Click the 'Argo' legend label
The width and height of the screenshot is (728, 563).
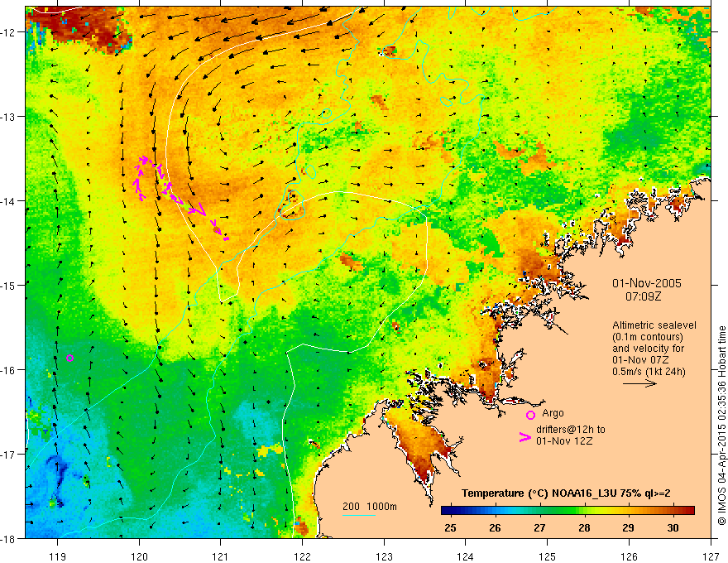553,413
